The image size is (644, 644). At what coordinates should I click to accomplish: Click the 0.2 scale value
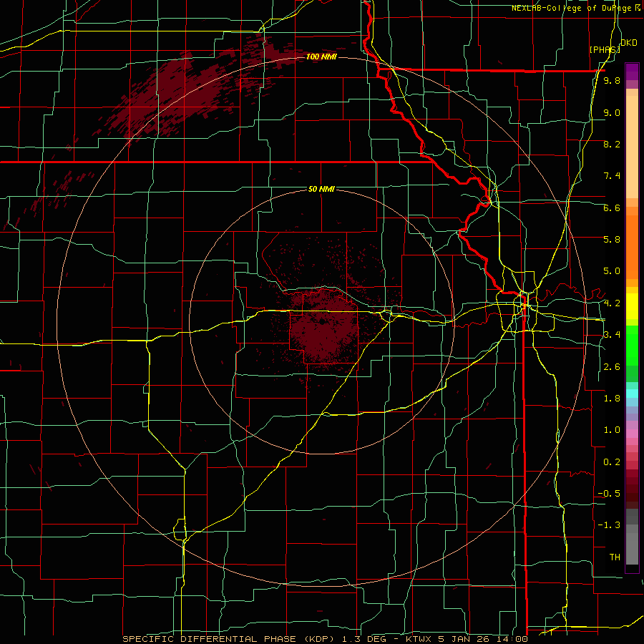[612, 462]
